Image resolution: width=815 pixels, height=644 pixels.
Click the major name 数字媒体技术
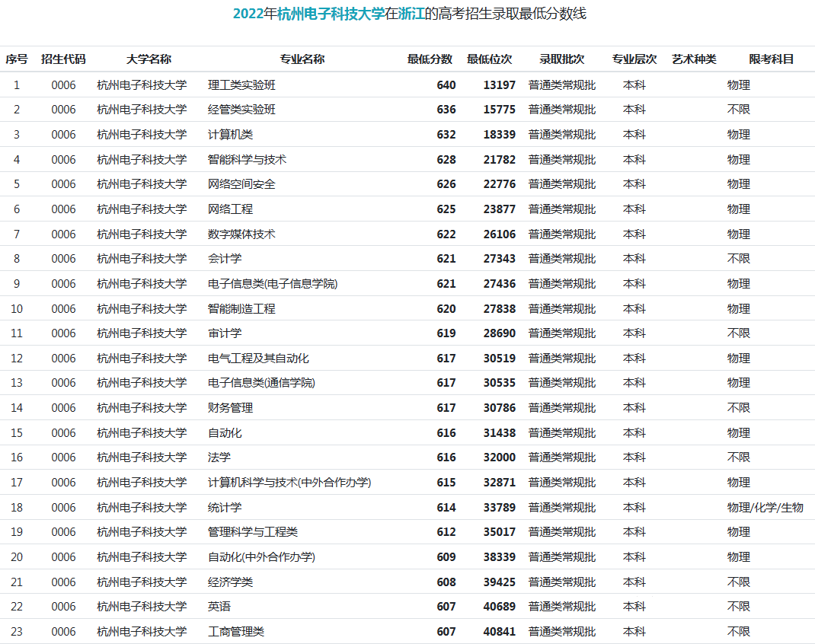pyautogui.click(x=241, y=234)
